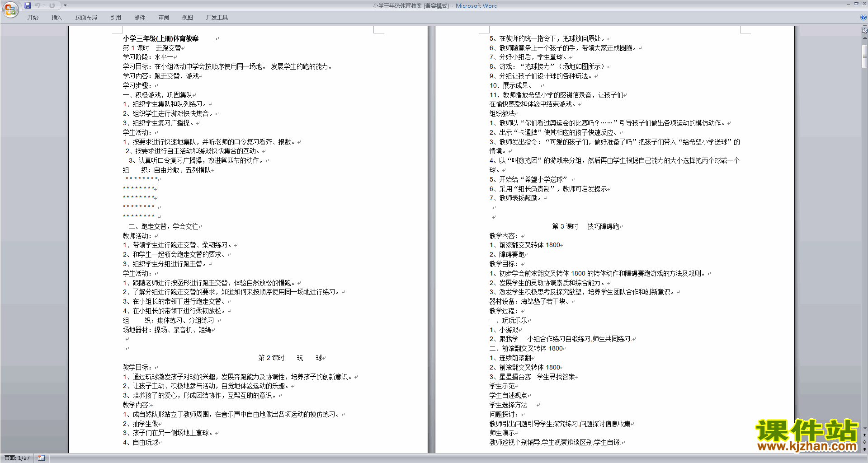Open Word Help with the question icon
868x463 pixels.
863,18
